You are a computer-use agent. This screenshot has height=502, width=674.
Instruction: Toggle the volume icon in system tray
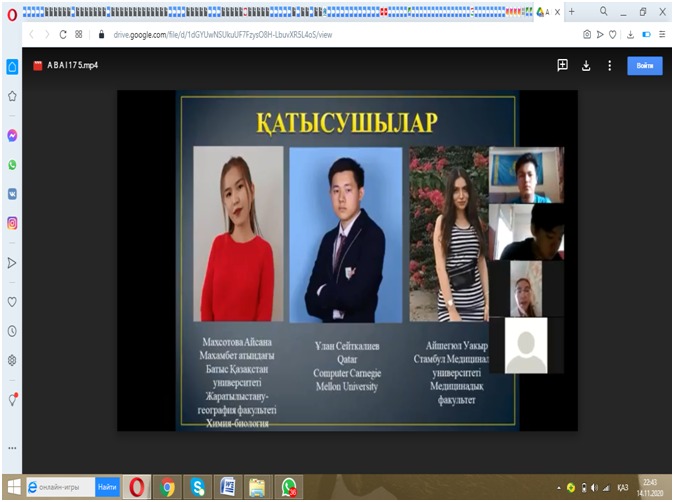pyautogui.click(x=594, y=488)
